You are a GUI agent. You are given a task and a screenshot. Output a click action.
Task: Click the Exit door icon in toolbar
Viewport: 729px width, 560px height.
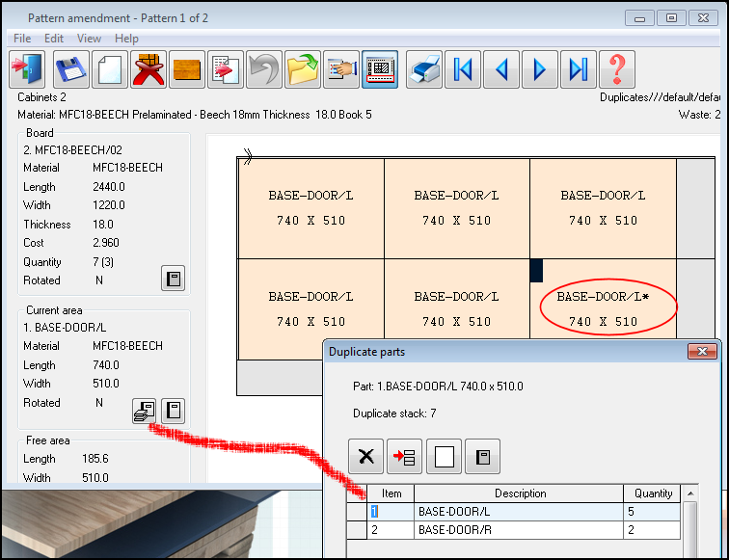[x=27, y=69]
